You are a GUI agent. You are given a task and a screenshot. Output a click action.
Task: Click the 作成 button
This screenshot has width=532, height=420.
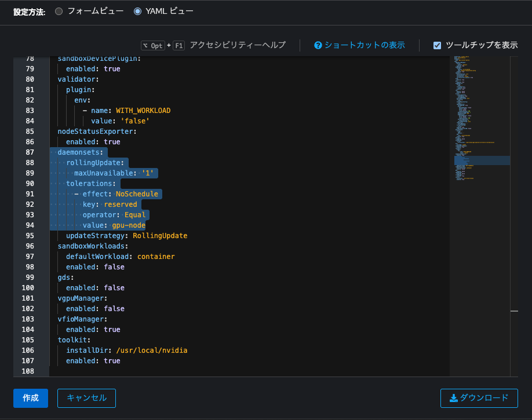click(x=31, y=398)
